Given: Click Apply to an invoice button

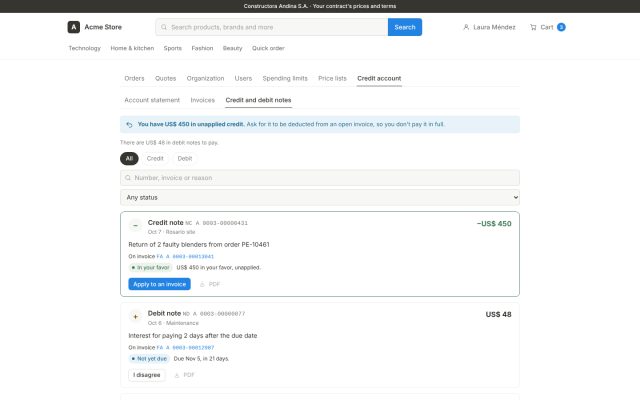Looking at the screenshot, I should click(x=160, y=284).
